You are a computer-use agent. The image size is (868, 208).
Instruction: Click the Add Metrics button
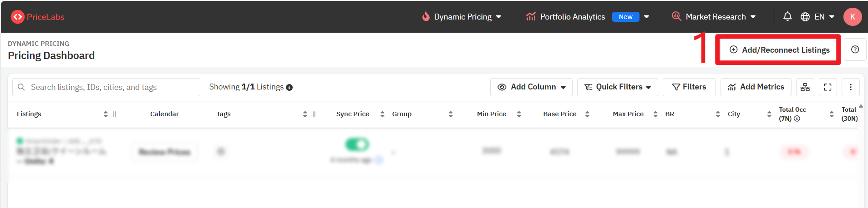756,87
